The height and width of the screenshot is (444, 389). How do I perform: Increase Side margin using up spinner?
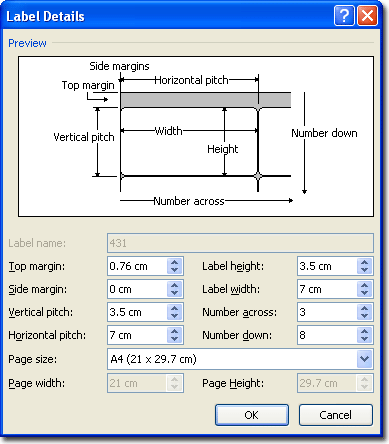pos(174,285)
